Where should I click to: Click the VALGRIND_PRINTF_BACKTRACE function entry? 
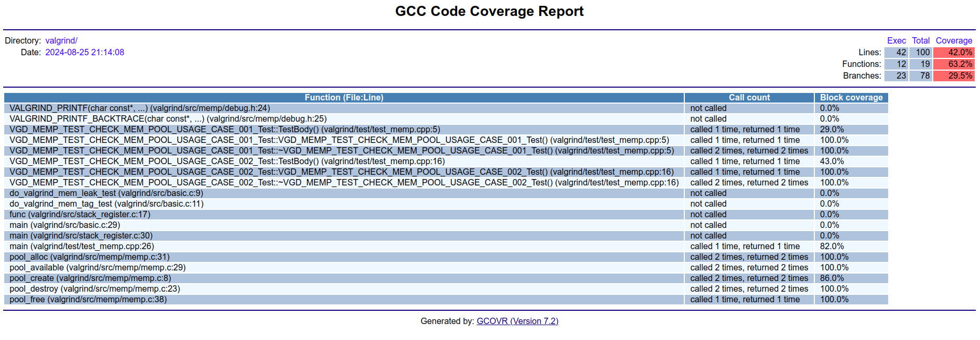pyautogui.click(x=168, y=118)
